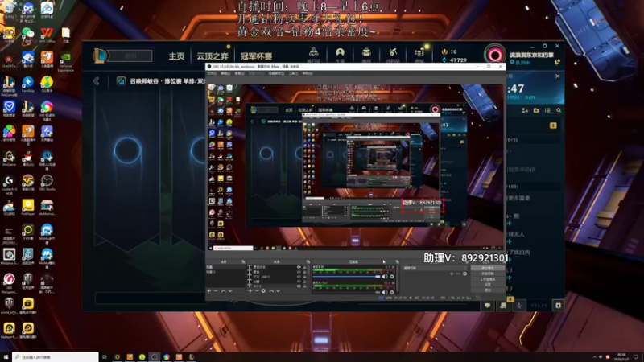The image size is (644, 362).
Task: Open last menu in OBS menu bar
Action: [x=308, y=73]
